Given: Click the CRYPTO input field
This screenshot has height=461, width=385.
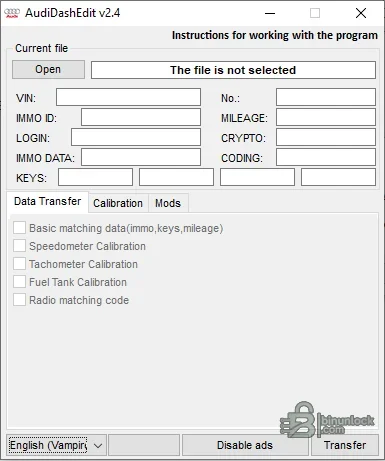Looking at the screenshot, I should click(326, 137).
